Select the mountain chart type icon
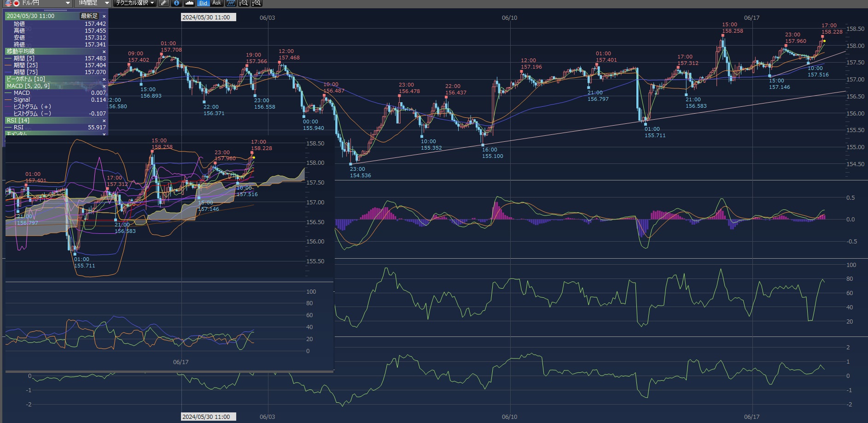Image resolution: width=868 pixels, height=423 pixels. pos(189,3)
